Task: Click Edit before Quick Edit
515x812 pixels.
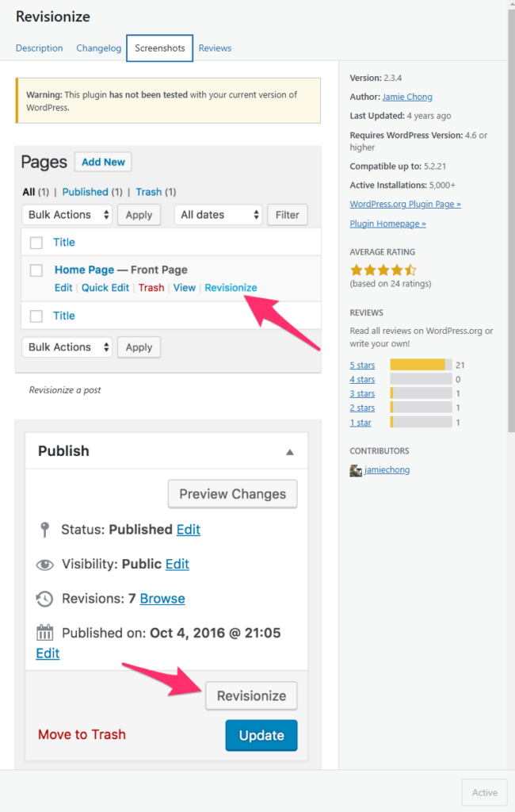Action: pyautogui.click(x=63, y=288)
